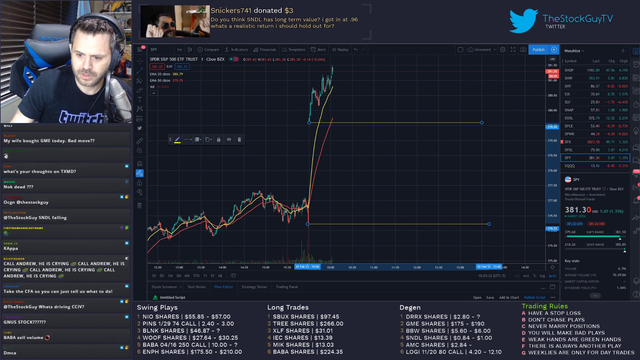Select the YTD date range
This screenshot has height=360, width=640.
click(197, 276)
